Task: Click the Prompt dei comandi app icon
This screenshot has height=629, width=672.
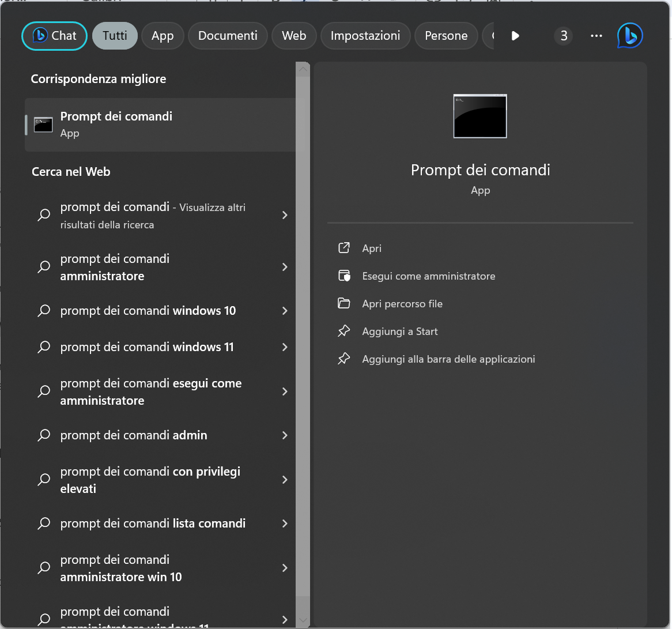Action: [43, 124]
